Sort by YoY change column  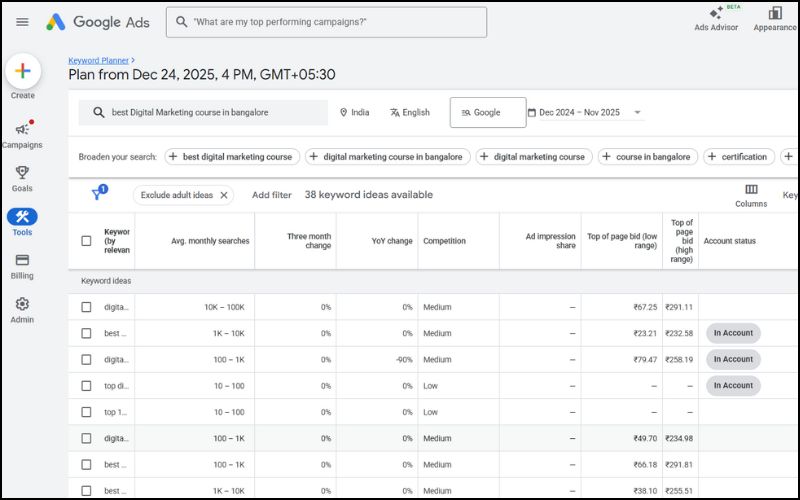[392, 241]
